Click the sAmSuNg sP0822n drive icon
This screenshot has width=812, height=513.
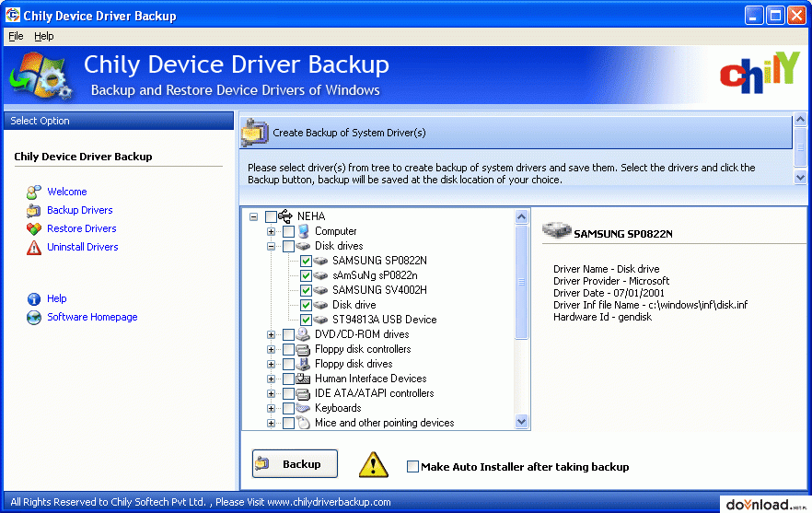pos(320,275)
